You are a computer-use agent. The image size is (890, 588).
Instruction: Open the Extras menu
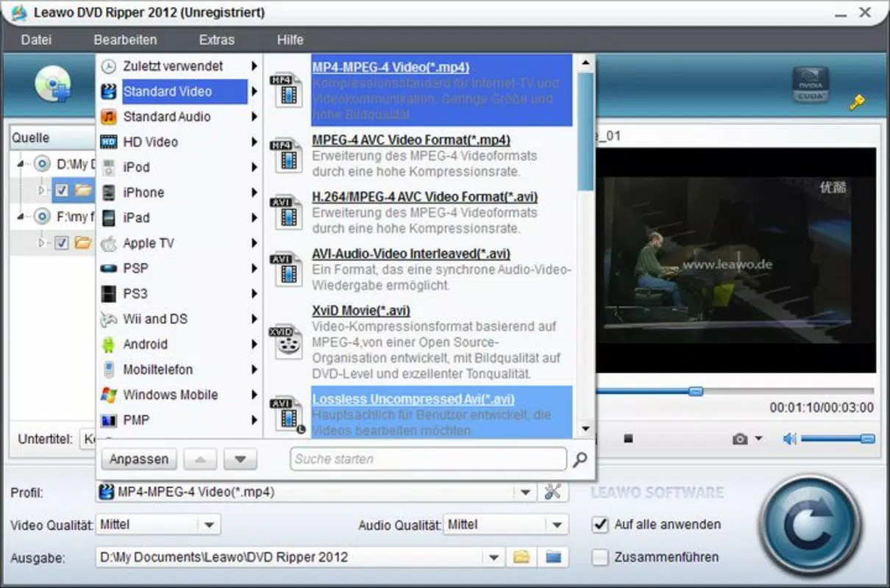click(x=216, y=40)
